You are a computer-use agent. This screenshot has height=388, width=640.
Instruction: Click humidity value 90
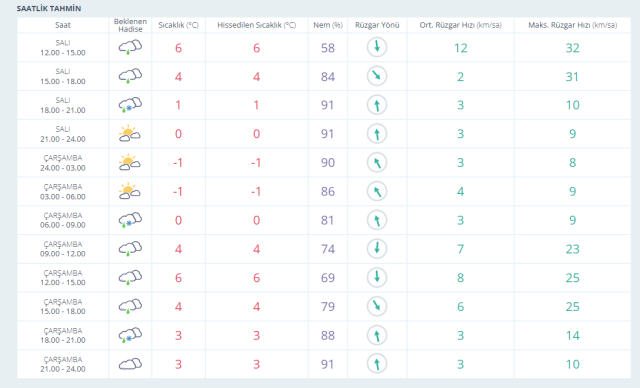tap(328, 163)
